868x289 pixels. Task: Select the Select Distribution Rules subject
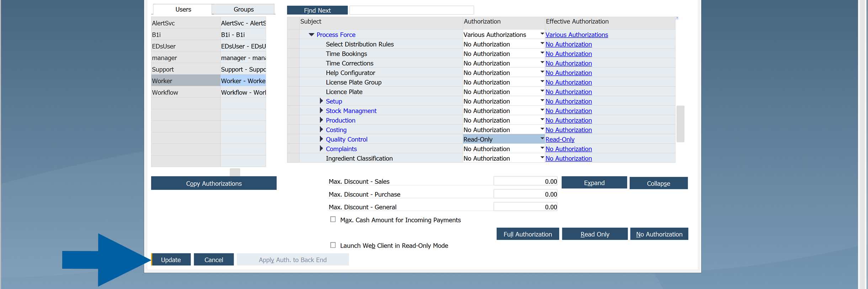(360, 44)
